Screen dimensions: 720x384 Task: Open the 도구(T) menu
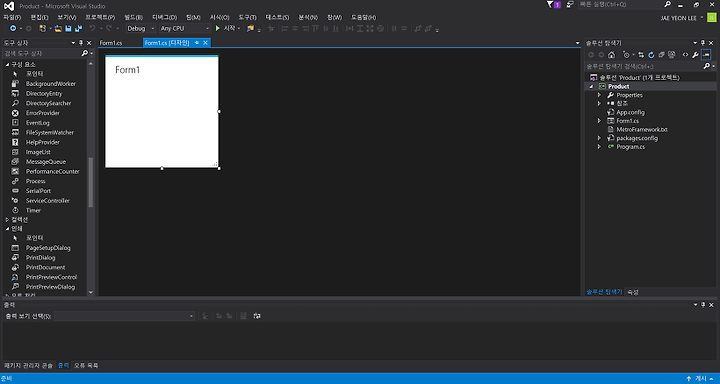[x=248, y=17]
